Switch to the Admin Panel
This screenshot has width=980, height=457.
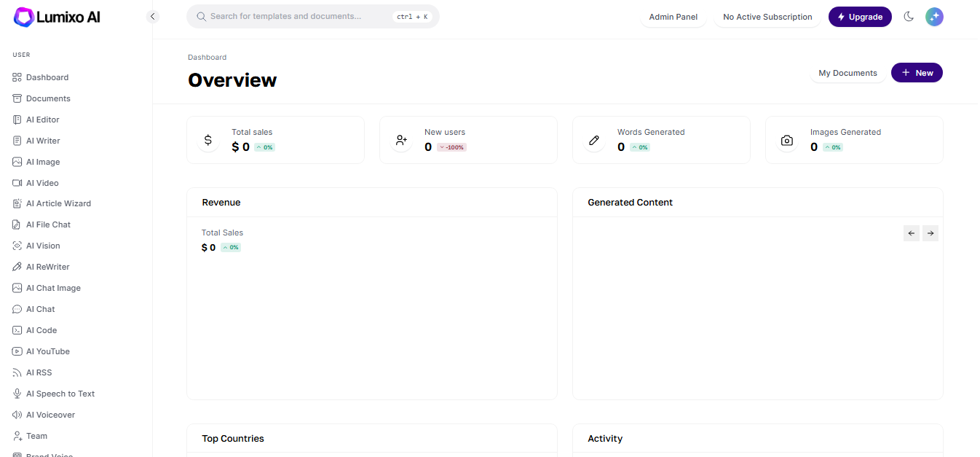[673, 16]
